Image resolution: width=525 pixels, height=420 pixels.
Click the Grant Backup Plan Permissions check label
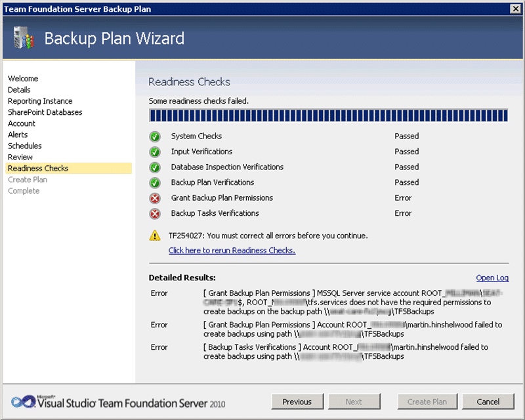coord(222,198)
